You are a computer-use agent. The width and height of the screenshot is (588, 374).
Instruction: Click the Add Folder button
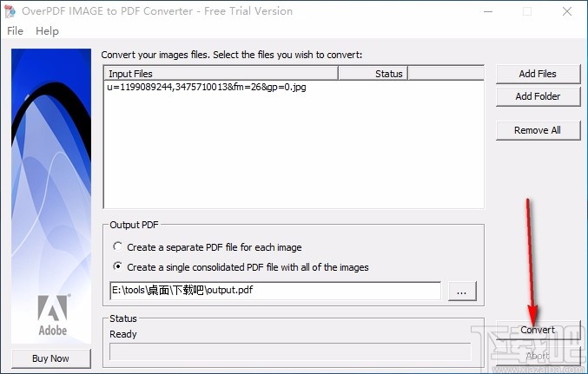point(538,96)
